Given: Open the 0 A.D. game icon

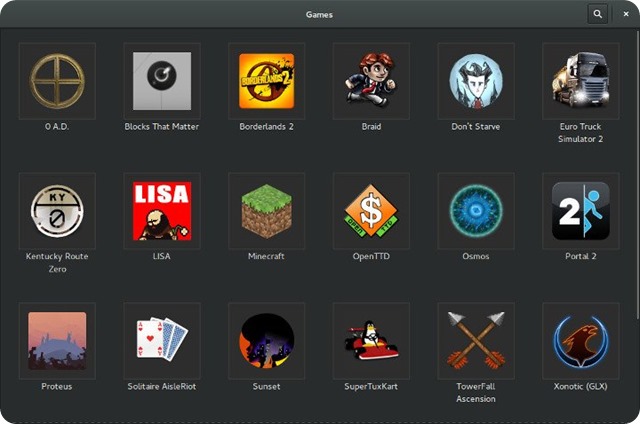Looking at the screenshot, I should 57,81.
